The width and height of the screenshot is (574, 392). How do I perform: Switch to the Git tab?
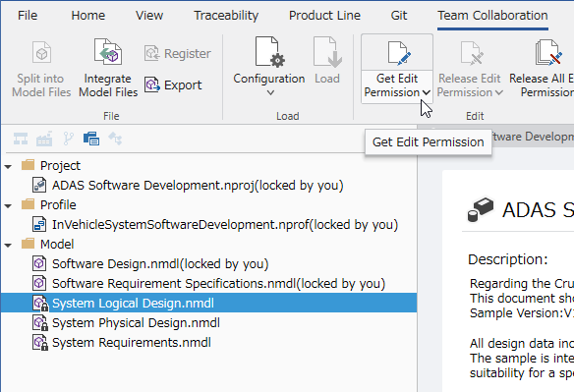[x=399, y=16]
